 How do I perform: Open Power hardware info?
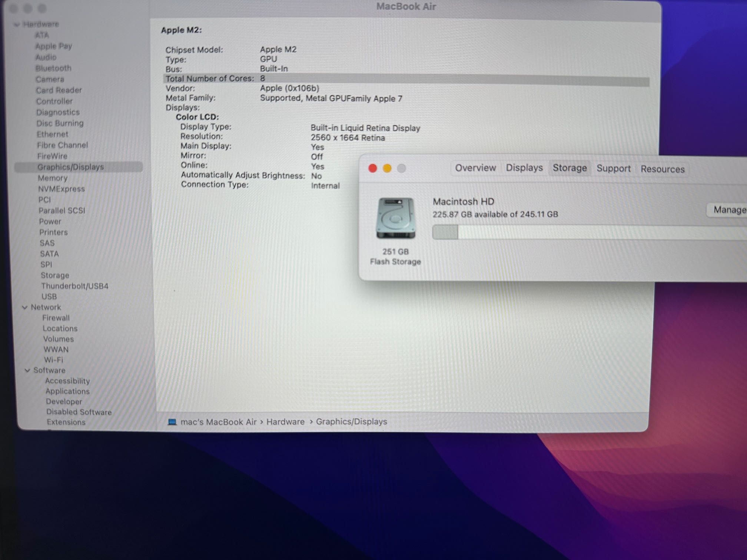[50, 221]
